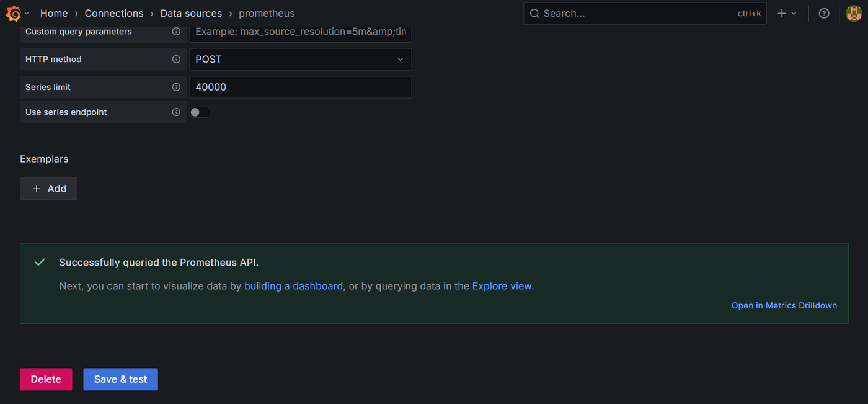Screen dimensions: 868x404
Task: Click the Use series endpoint label
Action: tap(66, 112)
